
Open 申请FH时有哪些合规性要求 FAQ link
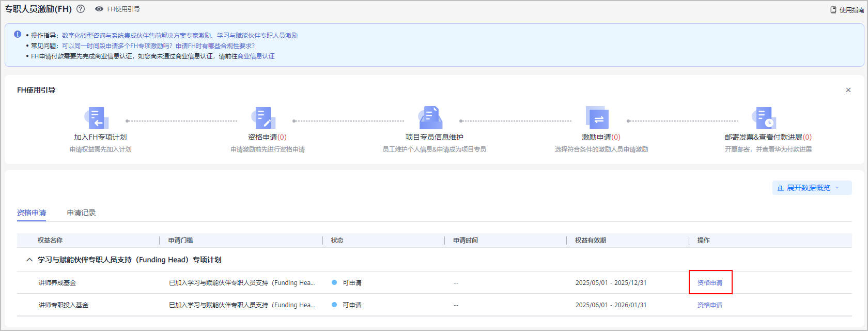tap(215, 46)
